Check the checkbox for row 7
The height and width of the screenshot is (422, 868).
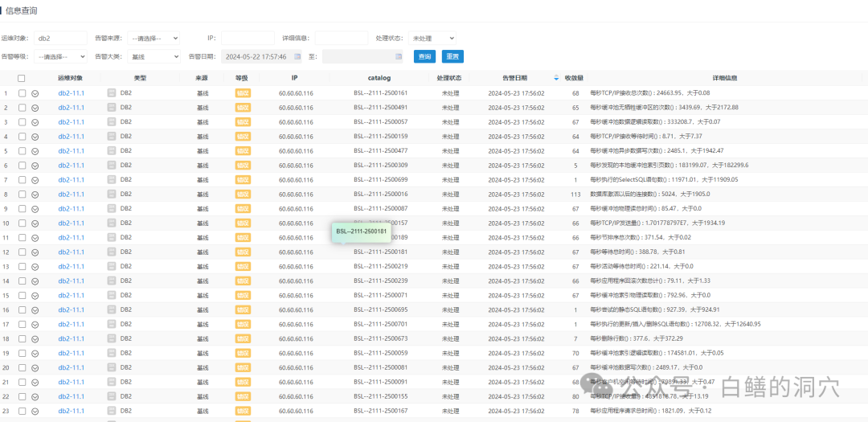tap(22, 180)
